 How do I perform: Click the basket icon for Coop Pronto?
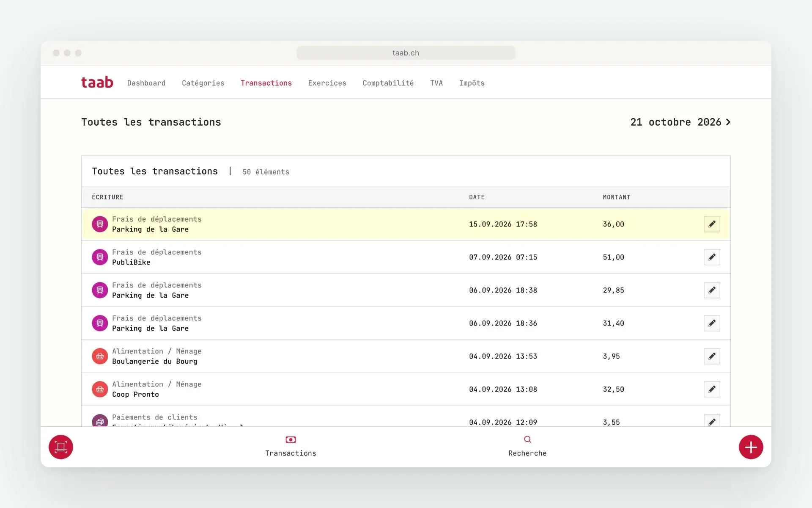(100, 389)
